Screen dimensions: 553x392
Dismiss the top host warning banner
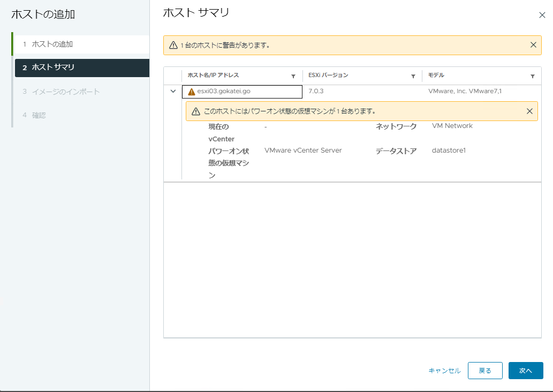[533, 45]
